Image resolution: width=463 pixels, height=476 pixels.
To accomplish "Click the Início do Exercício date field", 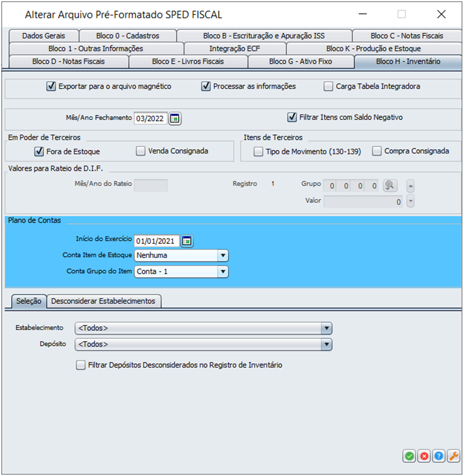I will 157,241.
